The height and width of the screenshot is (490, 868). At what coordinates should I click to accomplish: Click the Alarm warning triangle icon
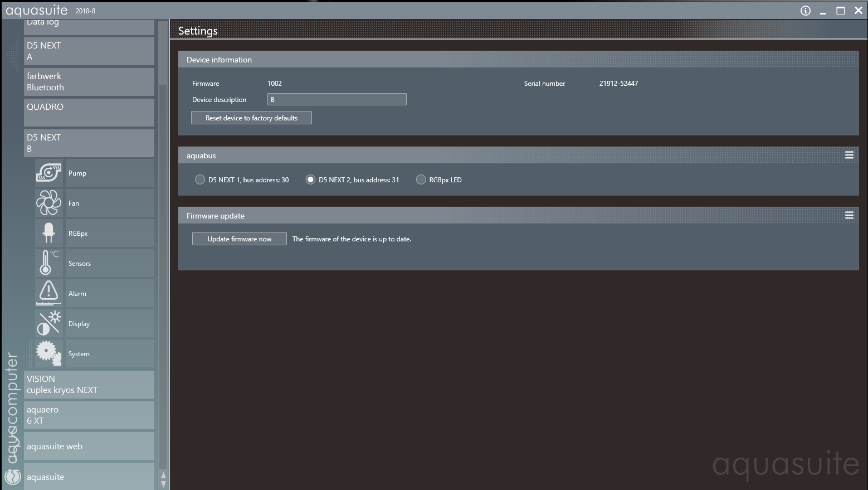(x=49, y=293)
